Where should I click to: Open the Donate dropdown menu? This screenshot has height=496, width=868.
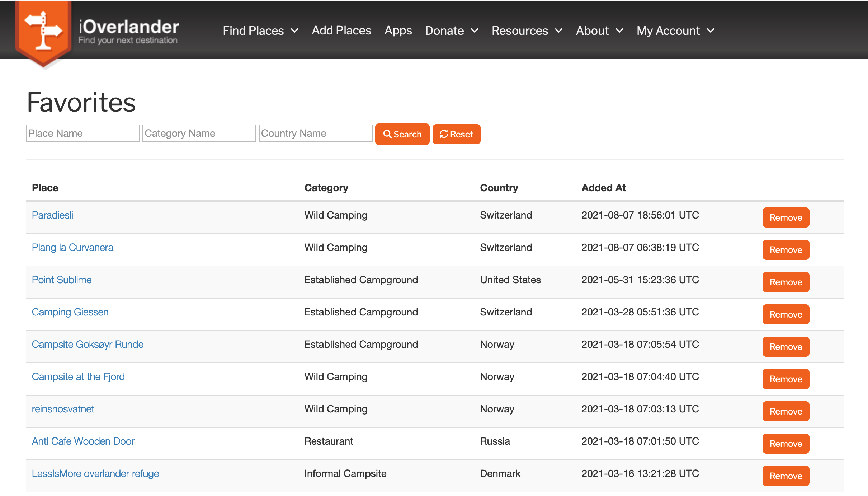[x=452, y=31]
